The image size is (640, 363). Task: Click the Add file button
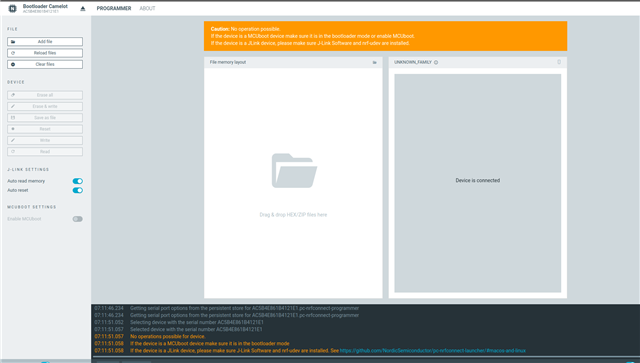(45, 42)
